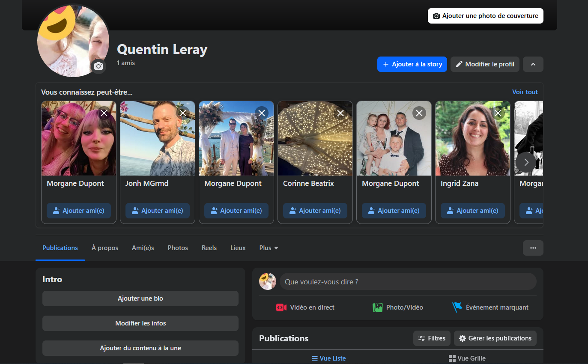
Task: Start a live video (Vidéo en direct)
Action: click(305, 307)
